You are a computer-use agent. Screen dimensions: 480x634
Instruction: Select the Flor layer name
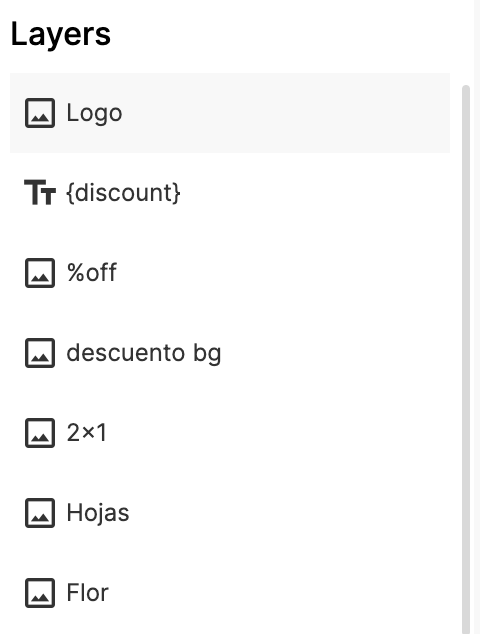click(x=88, y=593)
